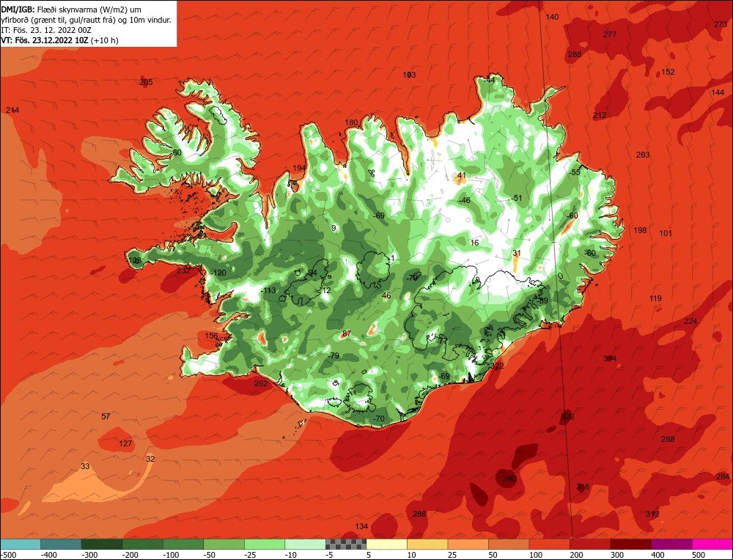Select the '-55' value in east Iceland
733x560 pixels.
[x=574, y=172]
